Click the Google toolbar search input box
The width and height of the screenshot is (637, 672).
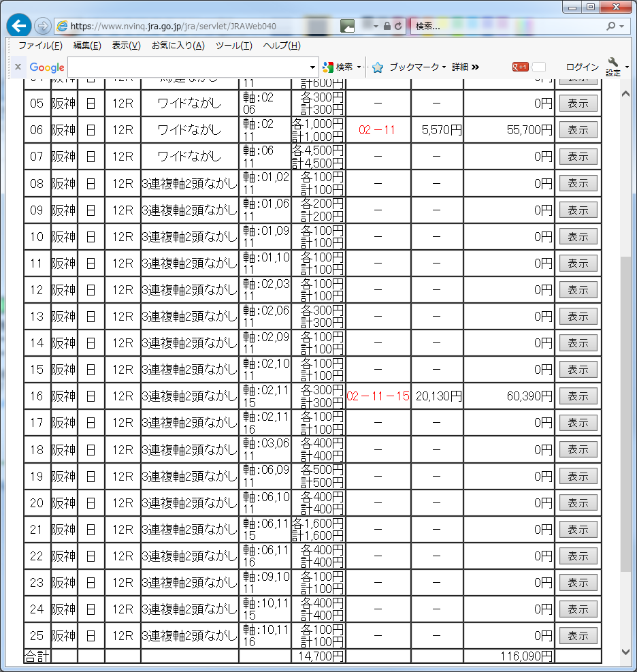point(189,67)
